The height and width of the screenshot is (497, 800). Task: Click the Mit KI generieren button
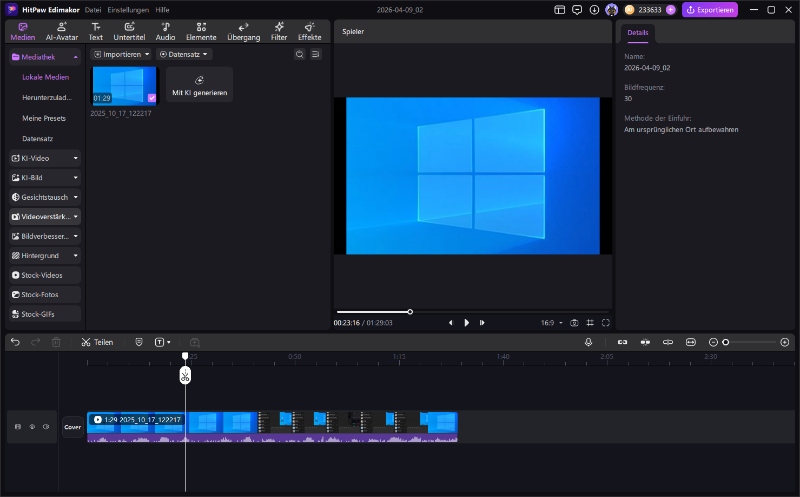[x=200, y=86]
